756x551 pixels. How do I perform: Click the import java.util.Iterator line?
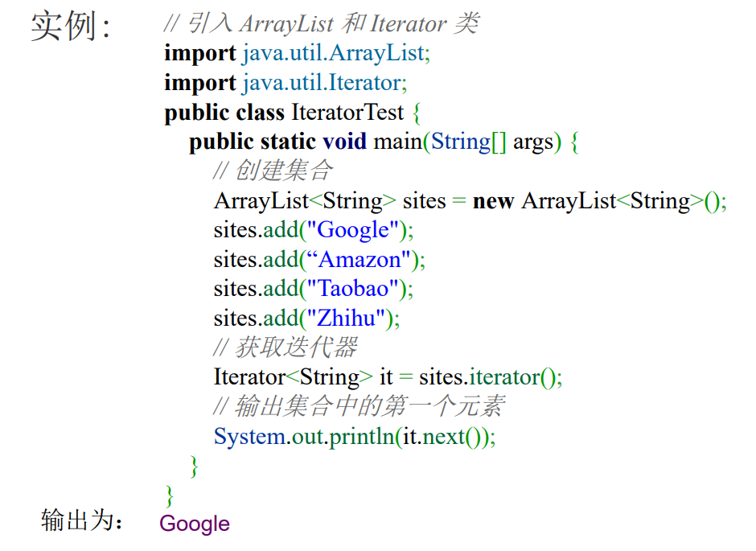tap(286, 82)
